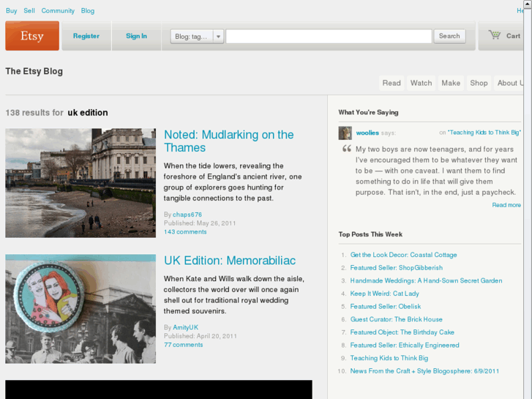Open Featured Object: The Birthday Cake
This screenshot has height=399, width=532.
pos(402,332)
